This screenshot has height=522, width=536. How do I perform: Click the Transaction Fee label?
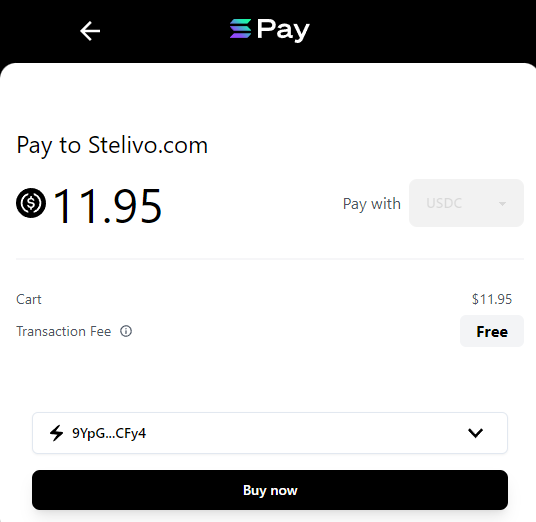[64, 331]
